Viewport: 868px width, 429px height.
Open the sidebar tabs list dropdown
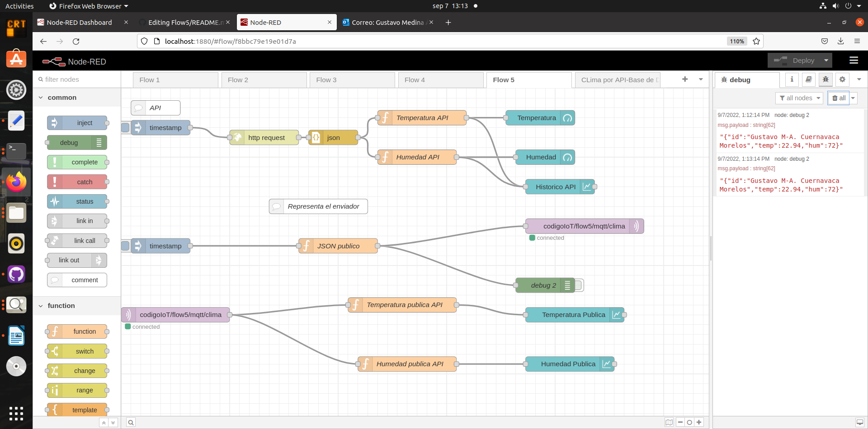[859, 79]
